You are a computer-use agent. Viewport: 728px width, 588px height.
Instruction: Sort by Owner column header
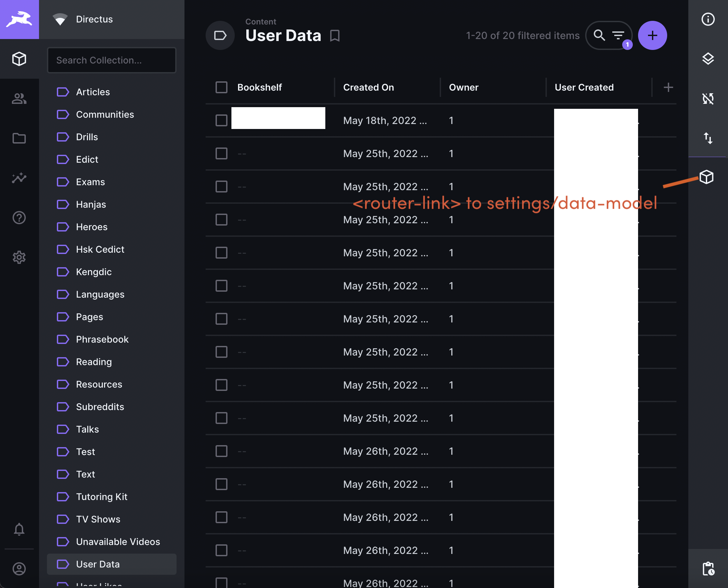click(464, 87)
